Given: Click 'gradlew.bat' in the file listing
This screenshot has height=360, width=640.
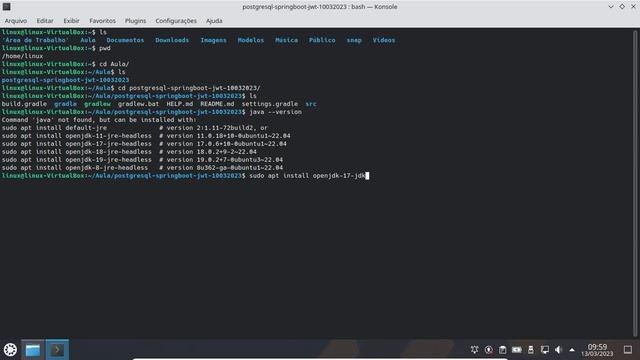Looking at the screenshot, I should click(138, 104).
